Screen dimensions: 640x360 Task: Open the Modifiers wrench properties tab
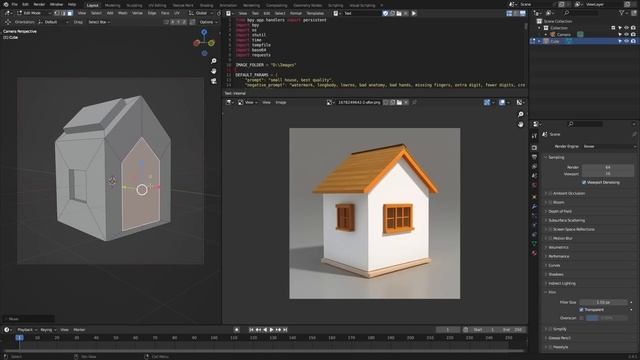[534, 207]
